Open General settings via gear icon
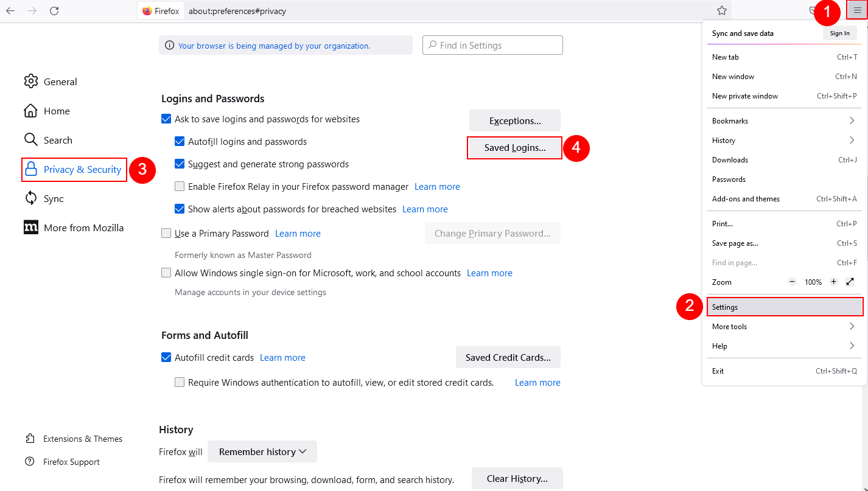Image resolution: width=868 pixels, height=491 pixels. tap(31, 82)
